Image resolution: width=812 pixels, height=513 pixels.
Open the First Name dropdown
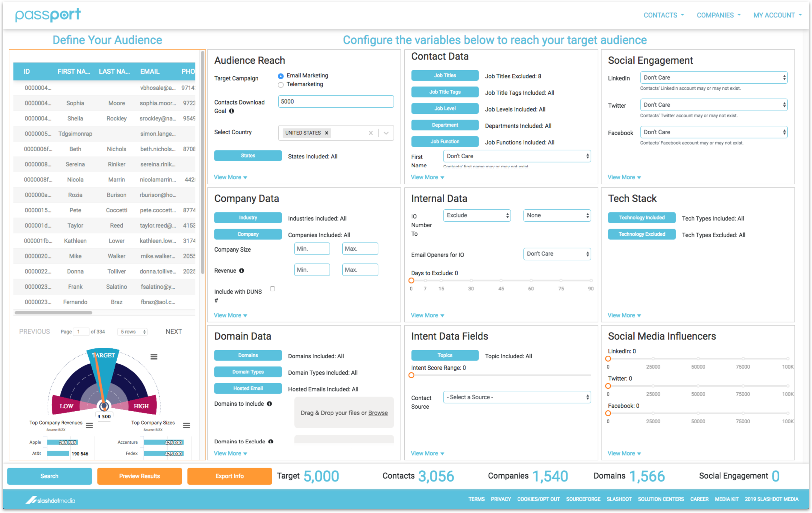[517, 156]
